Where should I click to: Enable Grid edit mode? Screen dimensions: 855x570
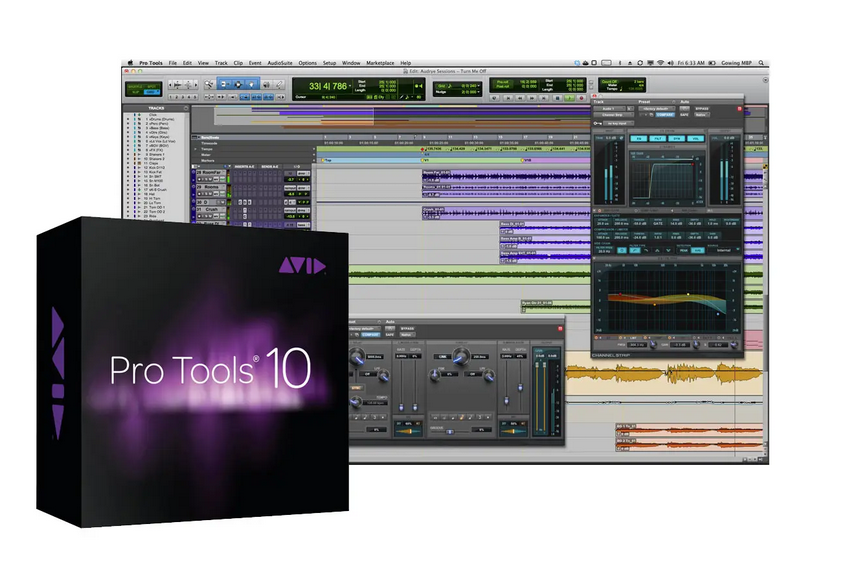point(152,92)
